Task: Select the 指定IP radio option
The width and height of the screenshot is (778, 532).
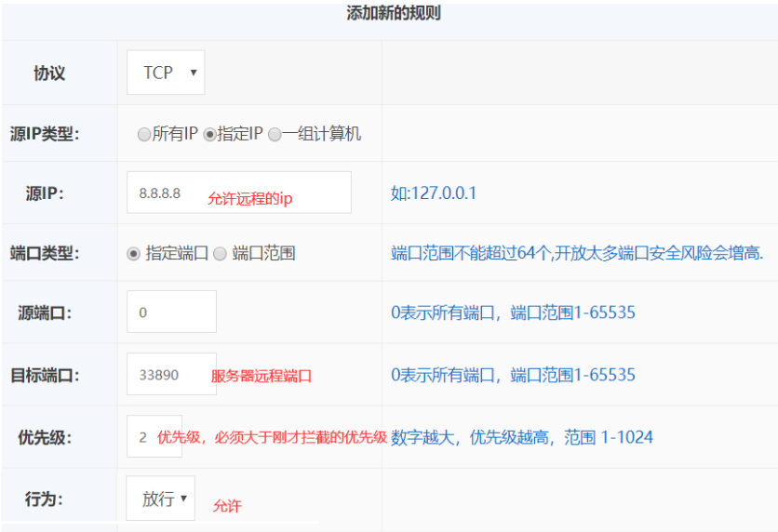Action: pyautogui.click(x=209, y=134)
